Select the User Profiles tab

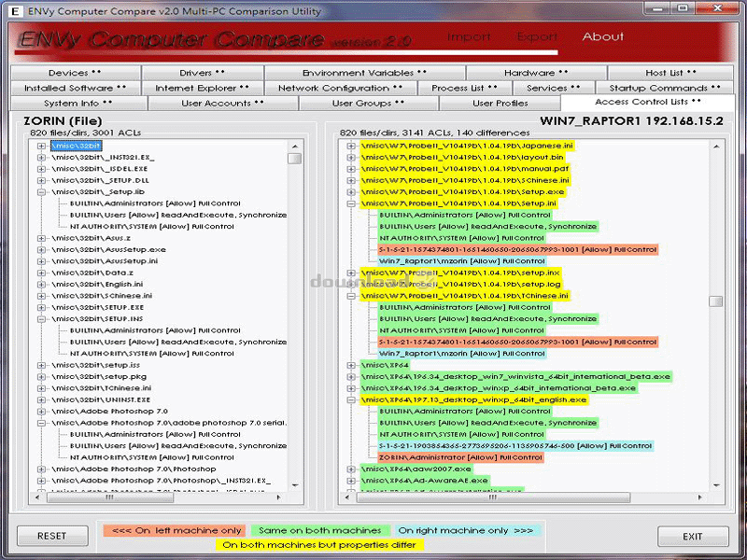[500, 104]
